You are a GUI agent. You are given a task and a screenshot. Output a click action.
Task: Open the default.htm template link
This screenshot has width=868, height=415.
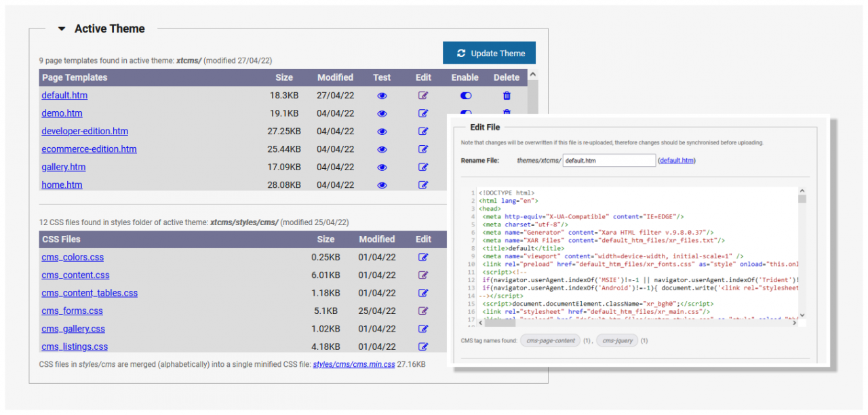pos(64,96)
